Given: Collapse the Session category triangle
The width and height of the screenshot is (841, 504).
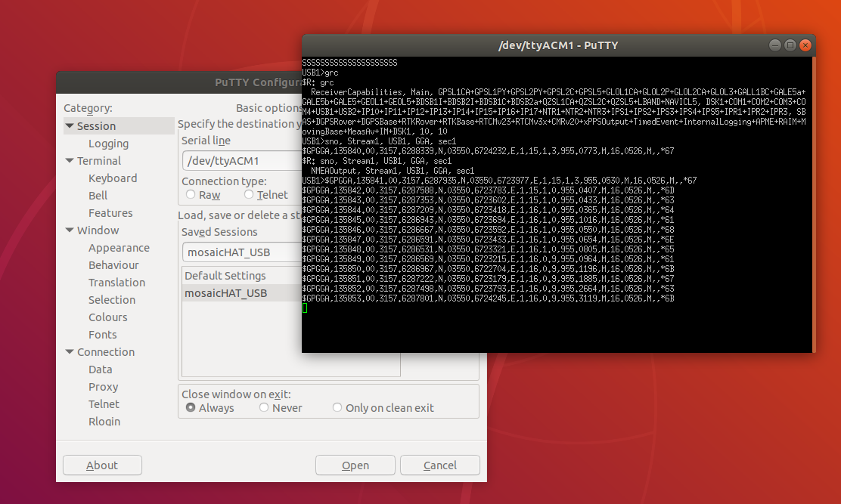Looking at the screenshot, I should point(70,126).
